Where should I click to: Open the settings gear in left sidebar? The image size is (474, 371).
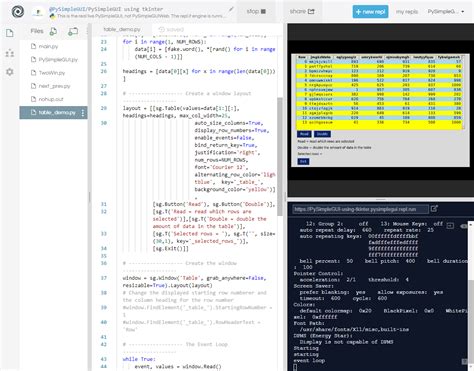(x=10, y=72)
